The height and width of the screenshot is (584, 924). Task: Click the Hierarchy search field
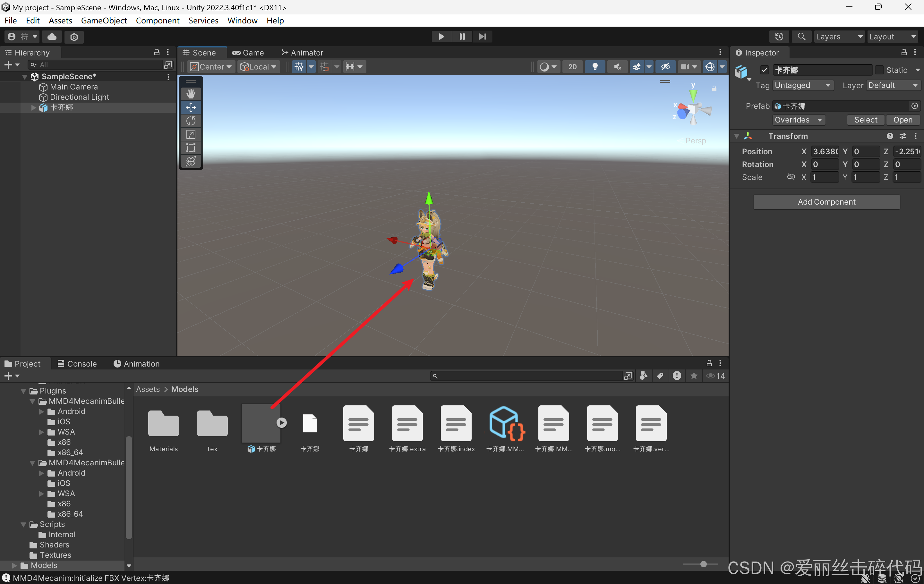pos(95,65)
